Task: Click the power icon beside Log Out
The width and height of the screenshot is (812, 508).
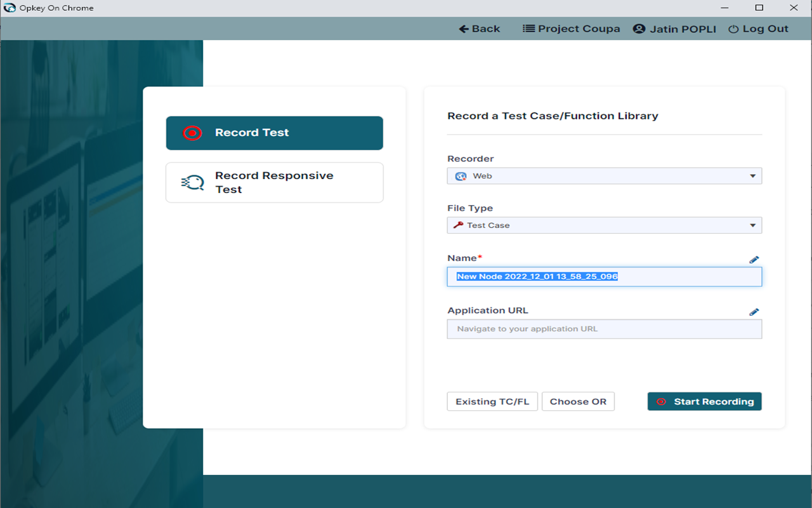Action: click(733, 29)
